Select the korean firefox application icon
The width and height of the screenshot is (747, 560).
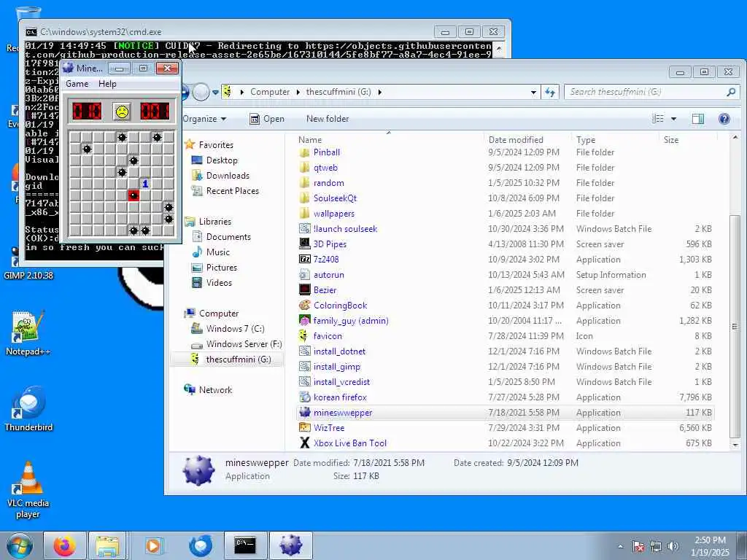(304, 397)
